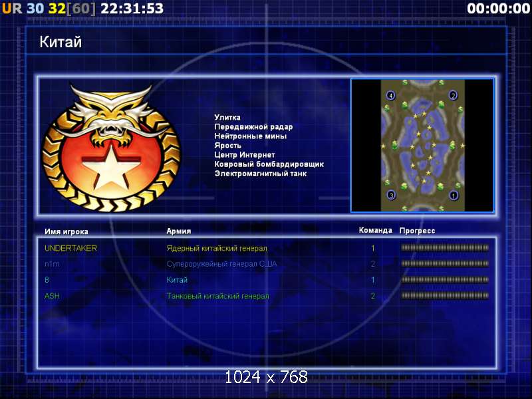Select start position 4 on the map
The image size is (532, 399).
coord(391,96)
